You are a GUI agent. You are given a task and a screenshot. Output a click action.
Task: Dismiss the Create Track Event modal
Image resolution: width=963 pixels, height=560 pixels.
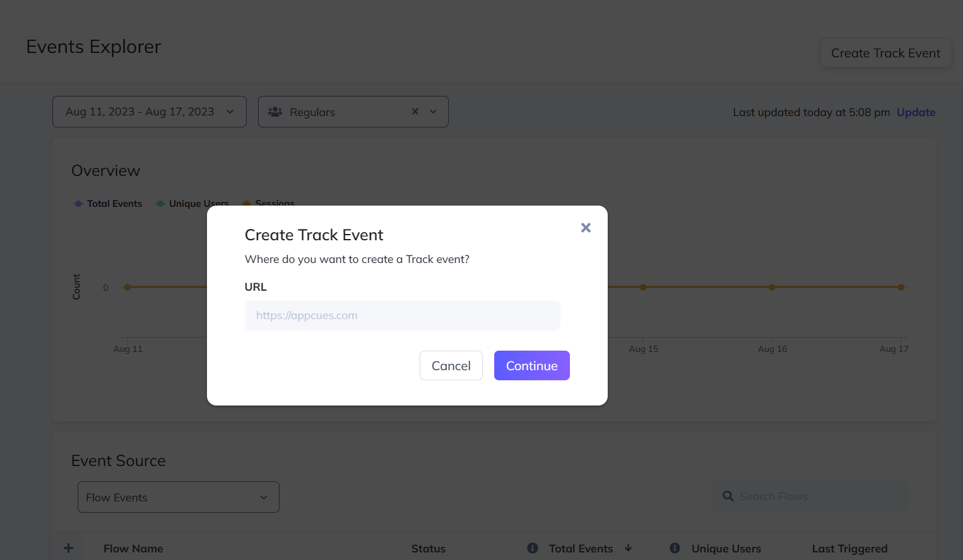coord(586,227)
